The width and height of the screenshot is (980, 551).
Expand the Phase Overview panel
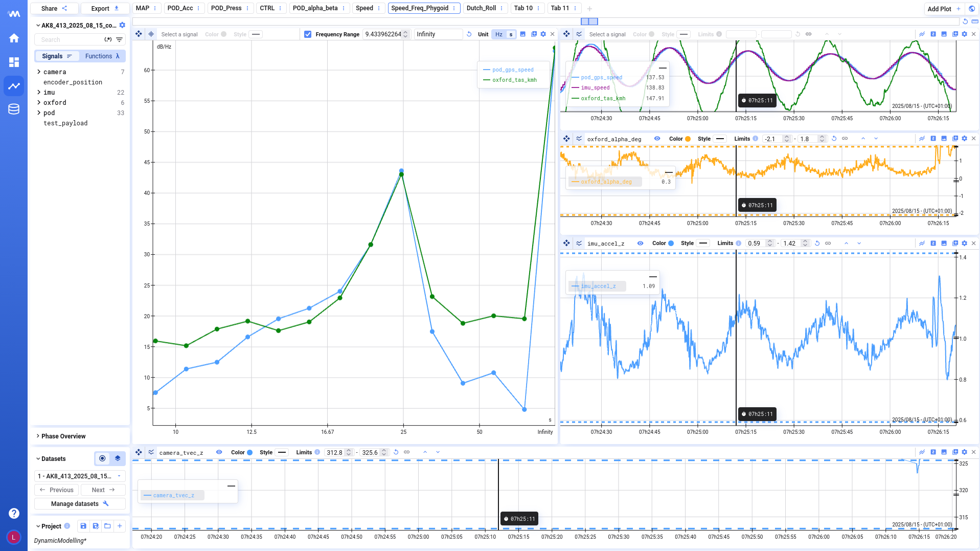[x=38, y=436]
